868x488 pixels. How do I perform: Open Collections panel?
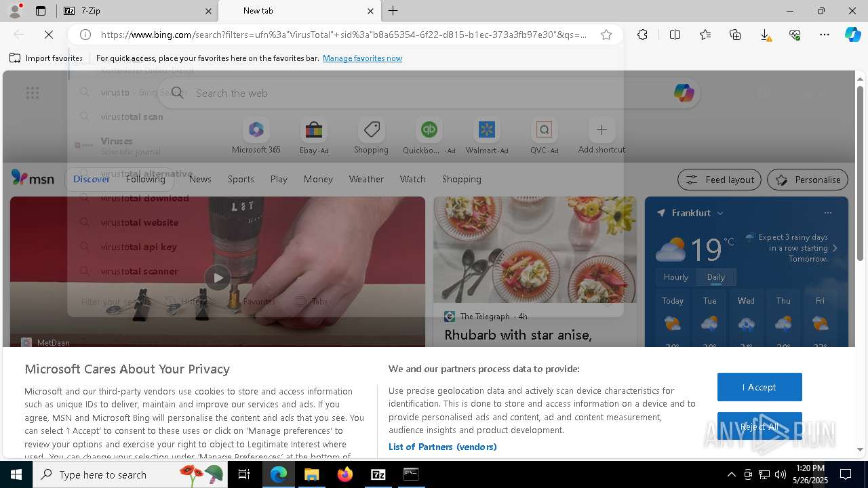[735, 35]
